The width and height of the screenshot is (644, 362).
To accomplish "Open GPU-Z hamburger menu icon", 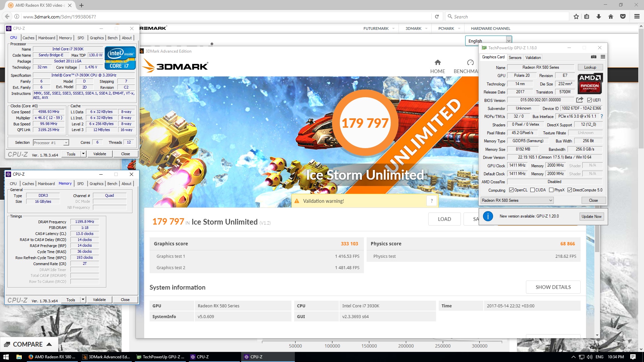I will [603, 57].
